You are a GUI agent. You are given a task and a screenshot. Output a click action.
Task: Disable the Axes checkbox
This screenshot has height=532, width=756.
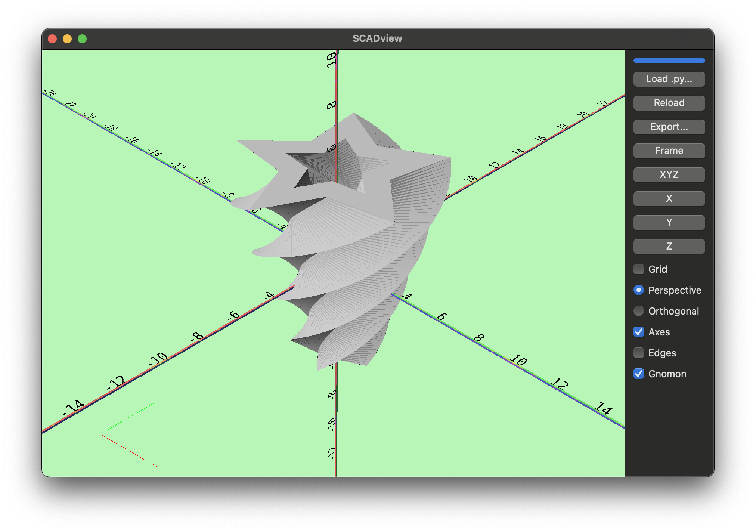pos(638,332)
